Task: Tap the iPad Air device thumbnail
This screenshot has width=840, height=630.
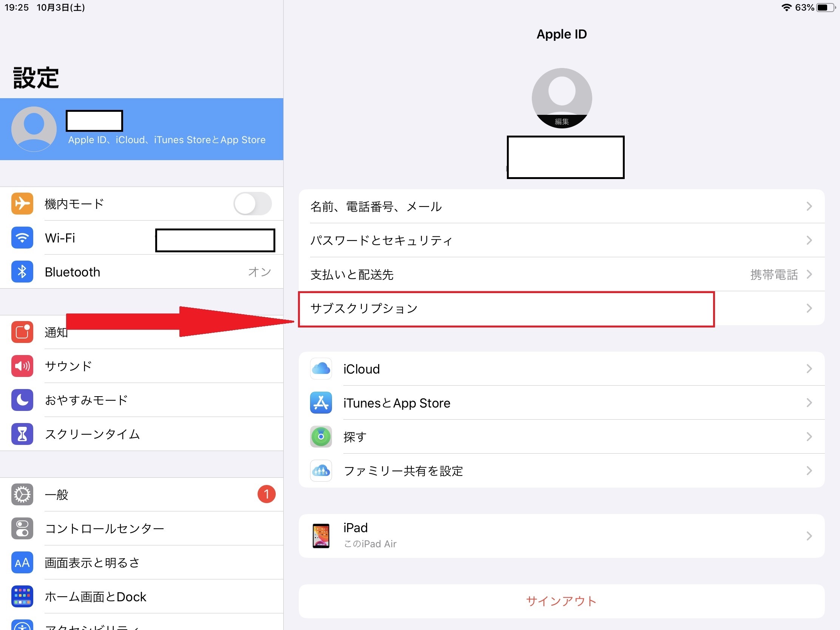Action: 321,536
